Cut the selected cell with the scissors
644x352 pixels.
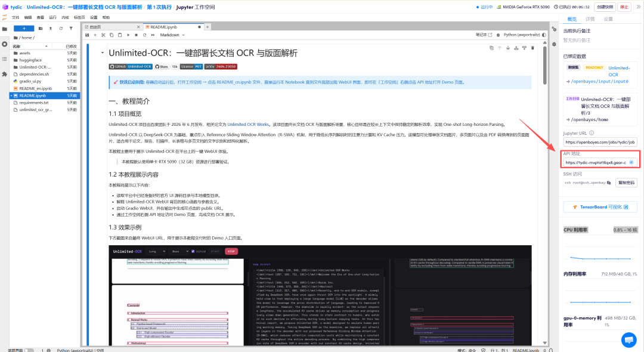[103, 35]
